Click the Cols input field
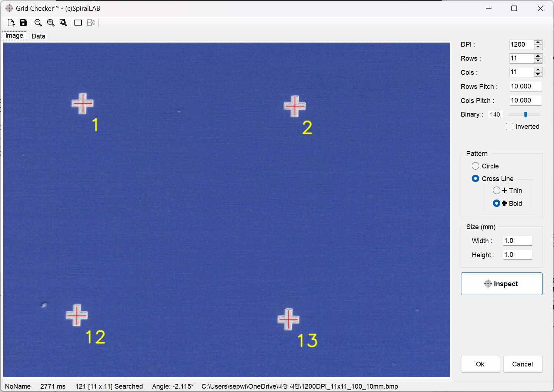This screenshot has height=392, width=554. [x=521, y=72]
